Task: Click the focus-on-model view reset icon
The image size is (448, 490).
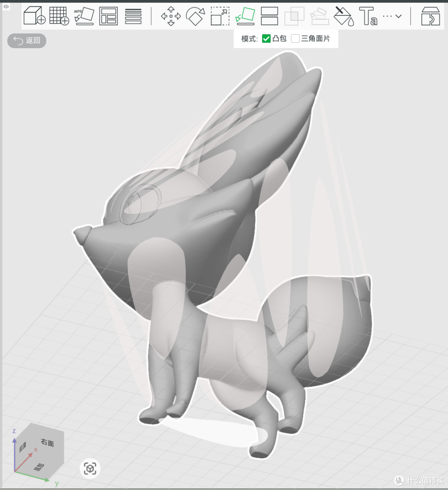Action: coord(90,469)
